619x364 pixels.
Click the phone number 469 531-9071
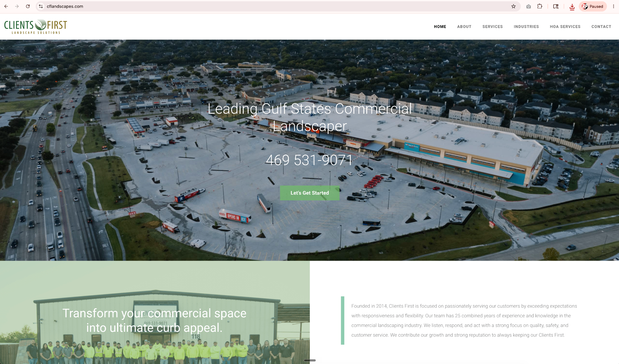pyautogui.click(x=309, y=160)
